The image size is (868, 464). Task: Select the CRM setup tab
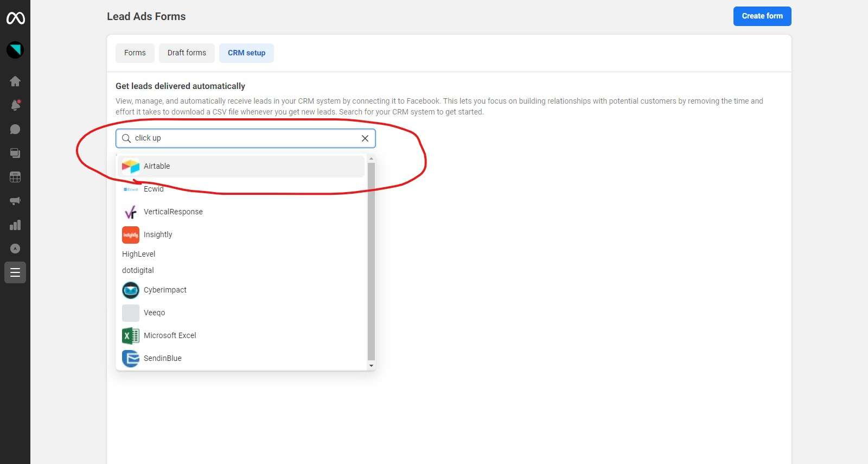246,53
